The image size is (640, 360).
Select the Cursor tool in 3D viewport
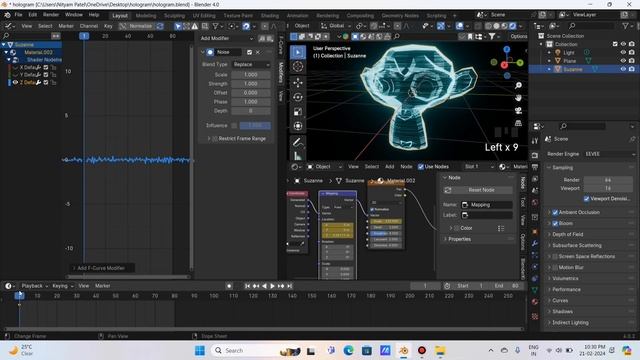click(x=298, y=67)
